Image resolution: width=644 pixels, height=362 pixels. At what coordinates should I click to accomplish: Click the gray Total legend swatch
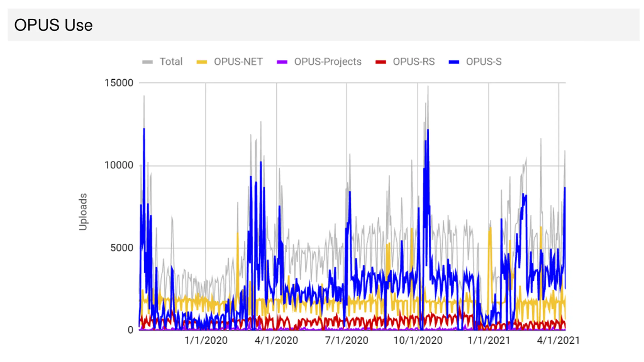(147, 62)
